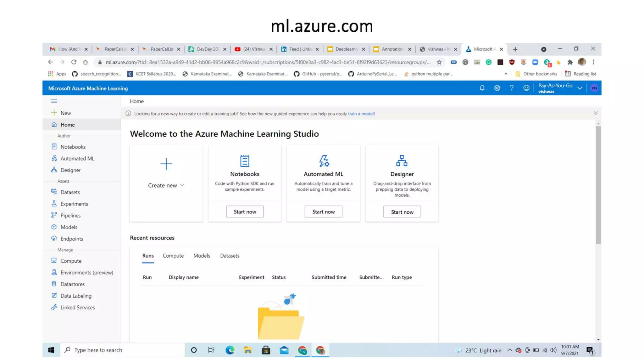This screenshot has width=644, height=362.
Task: Go to Pipelines in the sidebar
Action: pyautogui.click(x=70, y=215)
